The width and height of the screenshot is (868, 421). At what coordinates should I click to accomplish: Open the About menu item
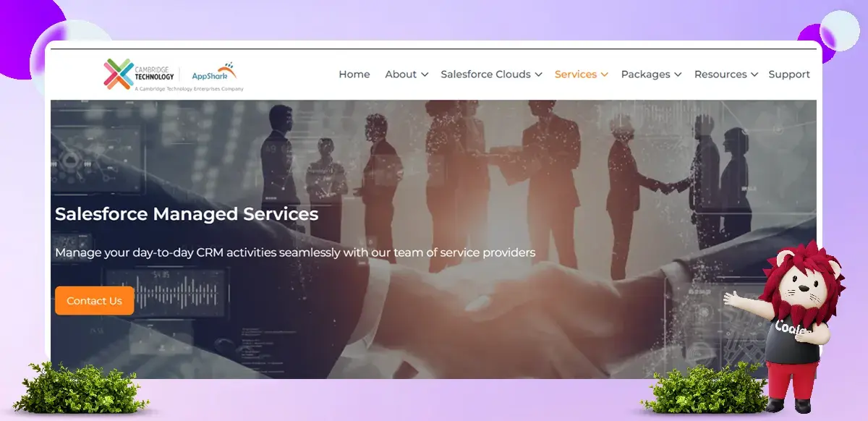pos(401,75)
